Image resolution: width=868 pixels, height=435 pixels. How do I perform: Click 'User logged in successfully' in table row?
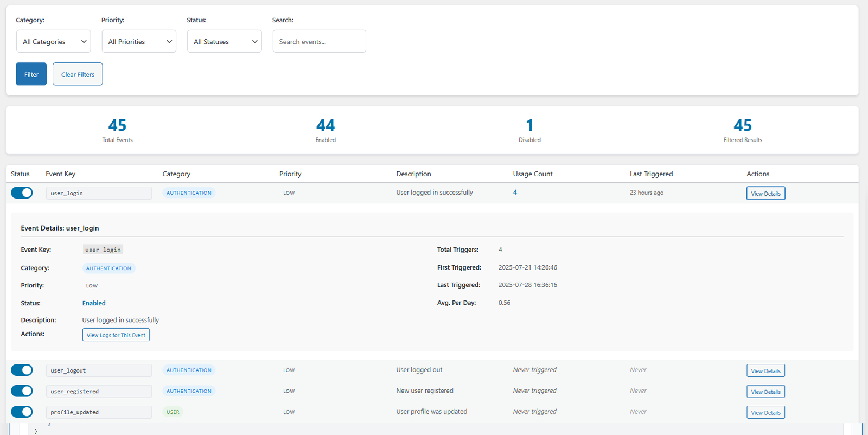point(435,193)
